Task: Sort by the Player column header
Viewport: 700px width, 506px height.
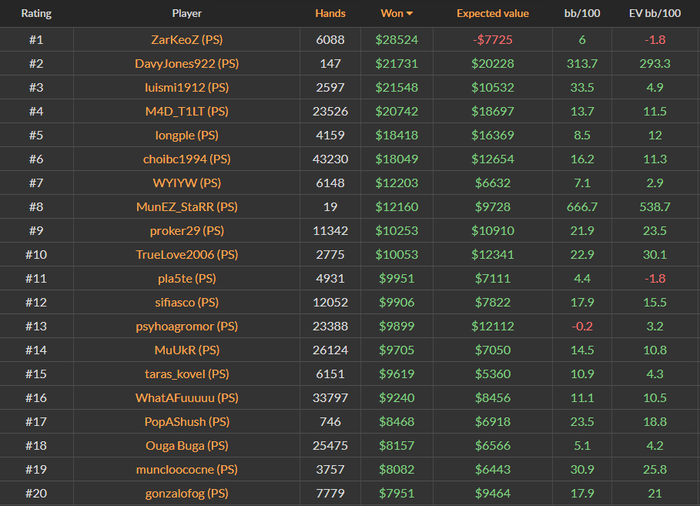Action: [x=186, y=15]
